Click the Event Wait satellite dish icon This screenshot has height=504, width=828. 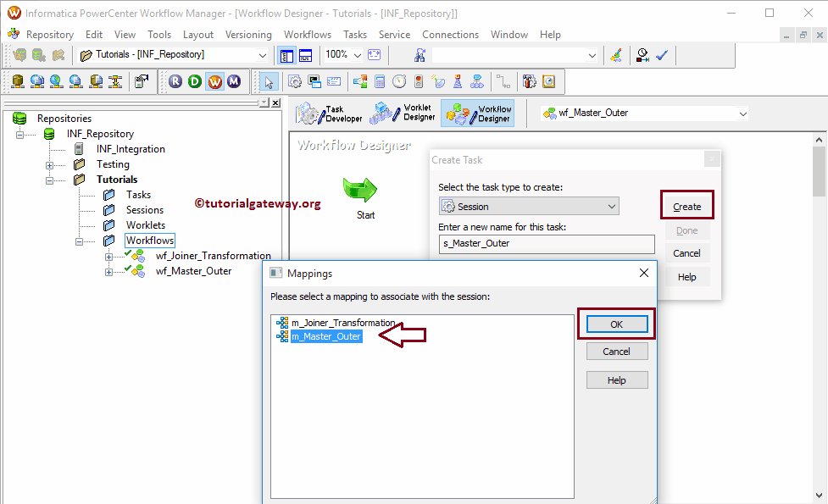pos(438,82)
